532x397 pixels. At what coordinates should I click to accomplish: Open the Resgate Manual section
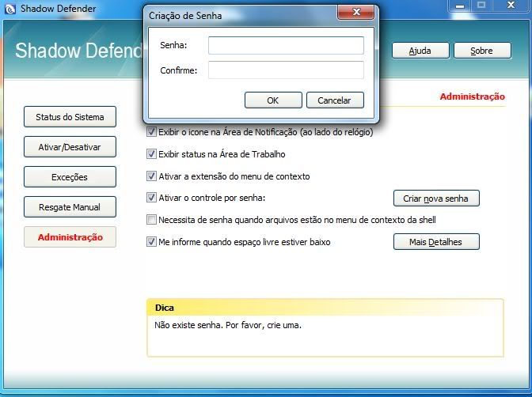70,207
